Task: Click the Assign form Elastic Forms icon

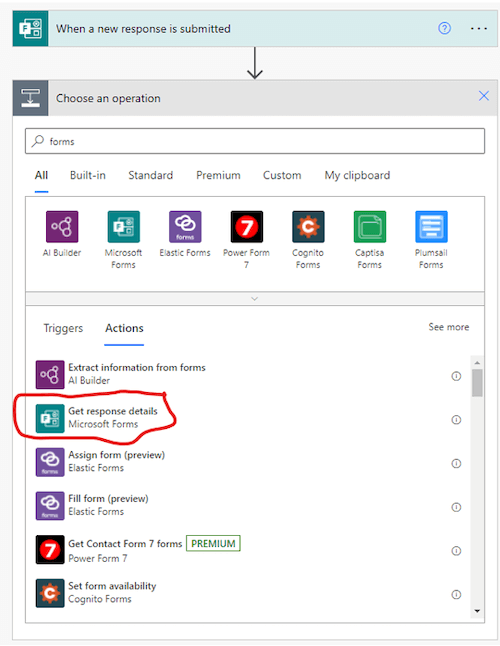Action: (50, 462)
